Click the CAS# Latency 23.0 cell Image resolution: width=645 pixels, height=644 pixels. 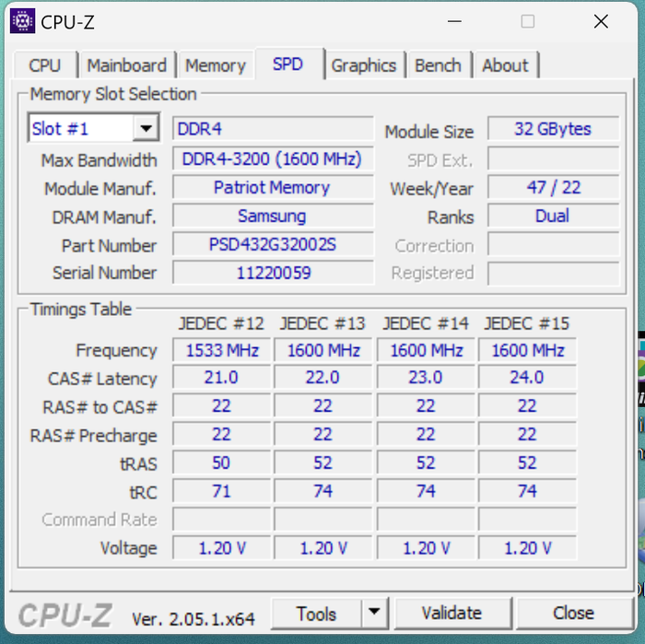[x=426, y=378]
